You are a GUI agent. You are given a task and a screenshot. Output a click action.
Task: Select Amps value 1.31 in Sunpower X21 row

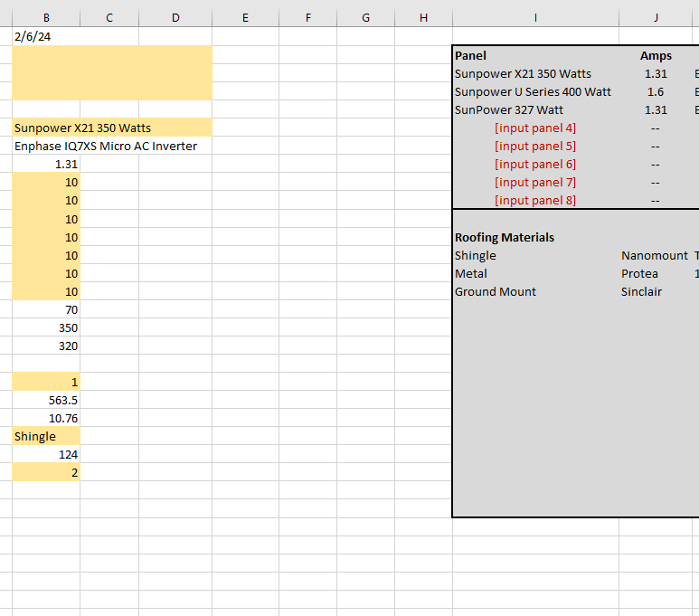tap(656, 73)
